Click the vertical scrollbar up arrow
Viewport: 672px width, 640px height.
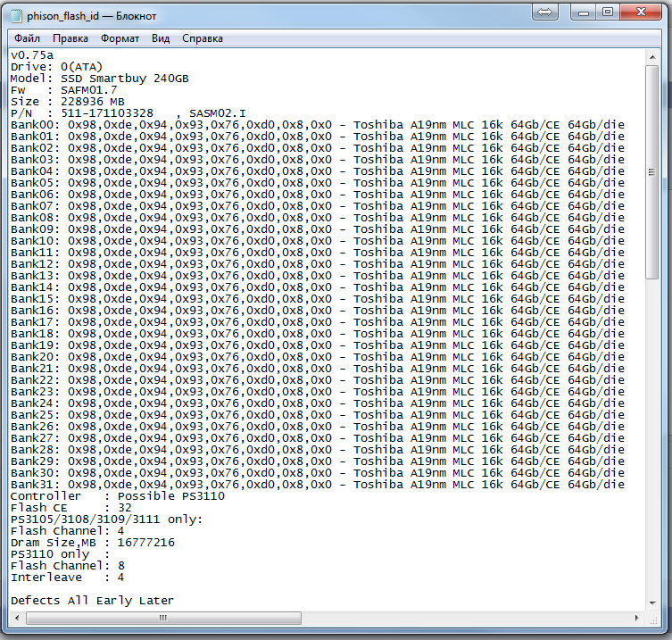652,56
